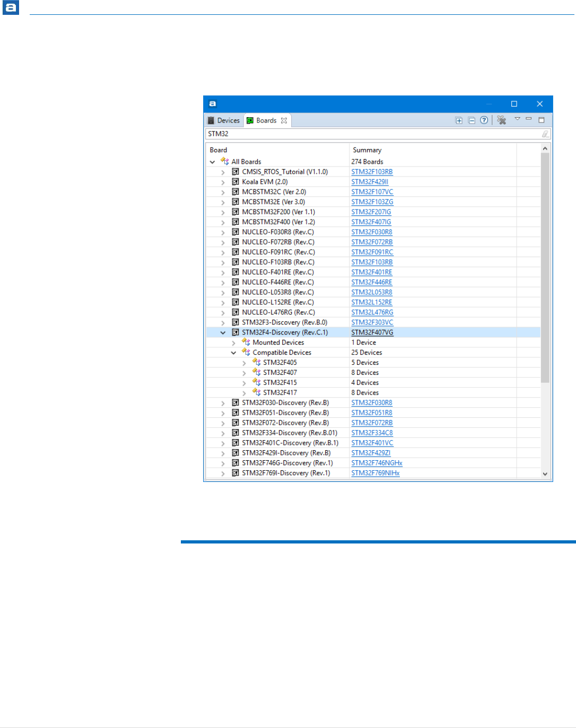Image resolution: width=576 pixels, height=728 pixels.
Task: Open the STM32F107VC device link
Action: click(372, 192)
